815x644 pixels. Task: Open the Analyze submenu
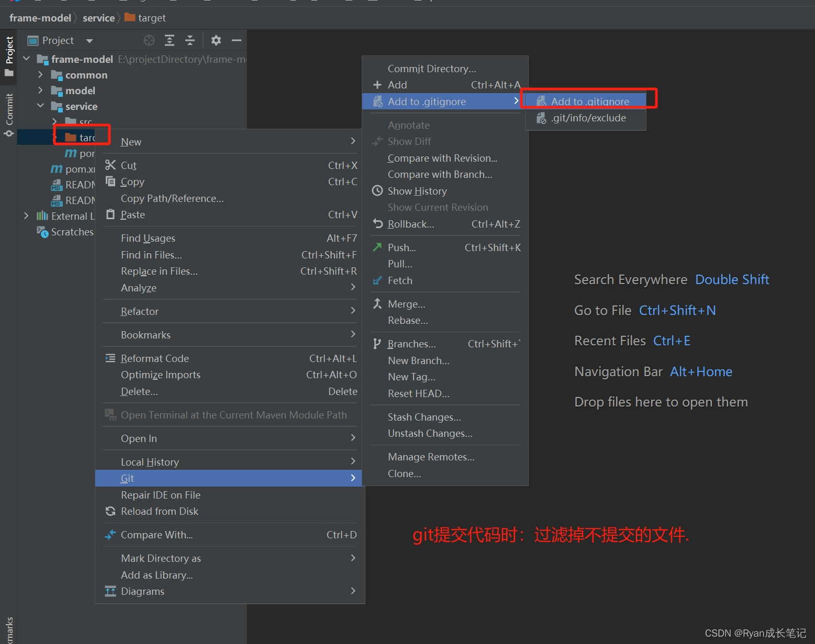(x=230, y=288)
